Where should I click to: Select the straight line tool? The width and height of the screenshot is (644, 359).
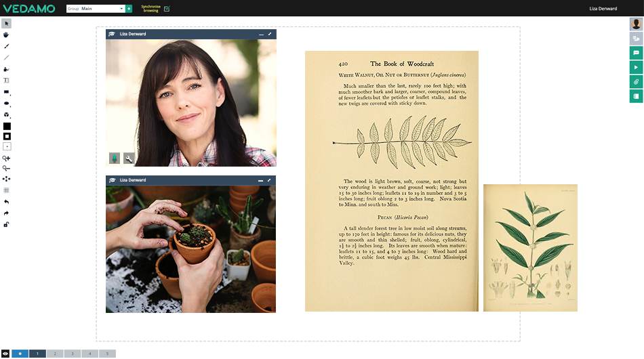click(x=6, y=58)
